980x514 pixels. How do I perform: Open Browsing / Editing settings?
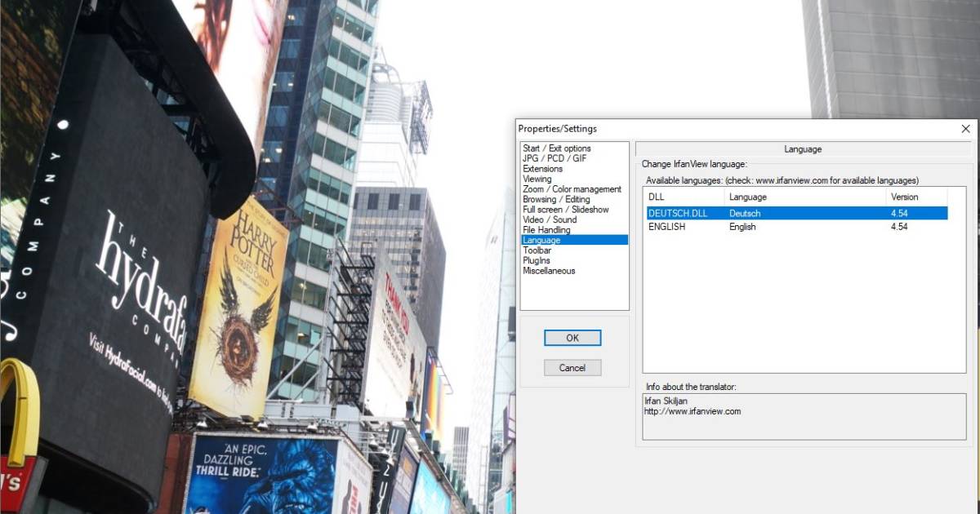(x=556, y=199)
